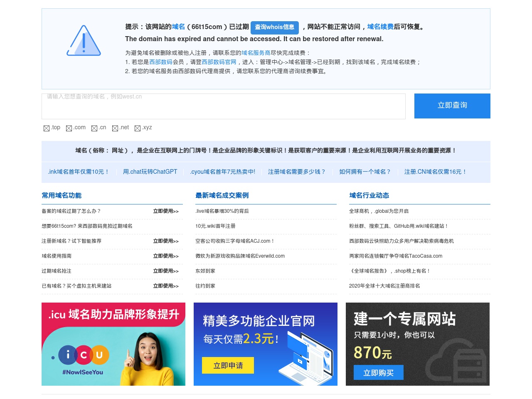Focus the domain query input field

coord(224,106)
